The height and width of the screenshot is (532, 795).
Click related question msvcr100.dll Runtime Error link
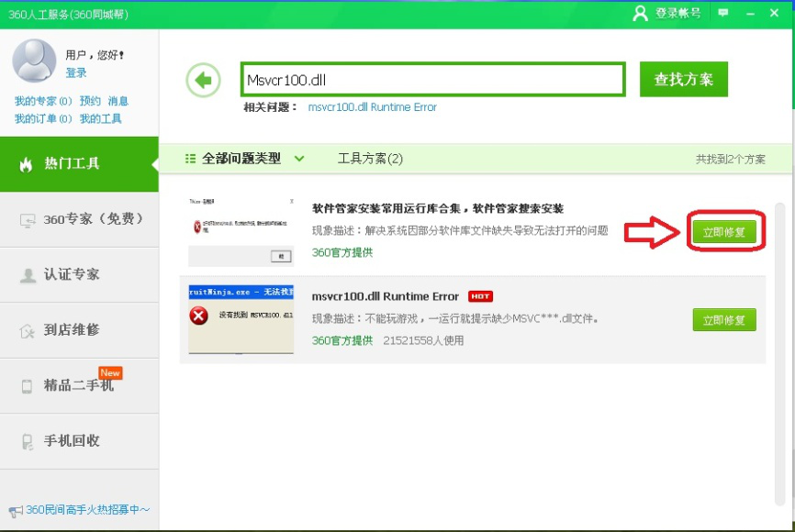372,107
